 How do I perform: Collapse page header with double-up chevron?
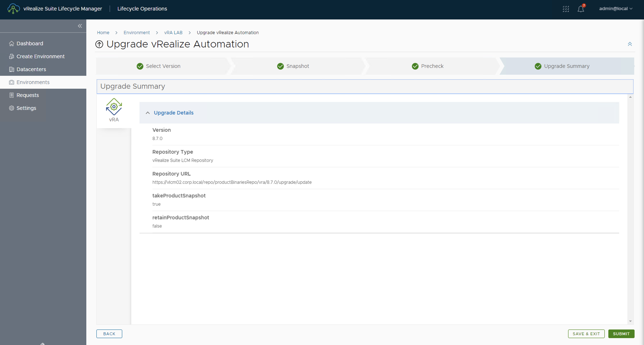(629, 44)
